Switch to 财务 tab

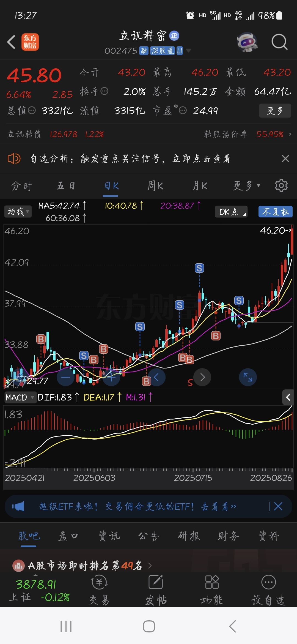[229, 536]
